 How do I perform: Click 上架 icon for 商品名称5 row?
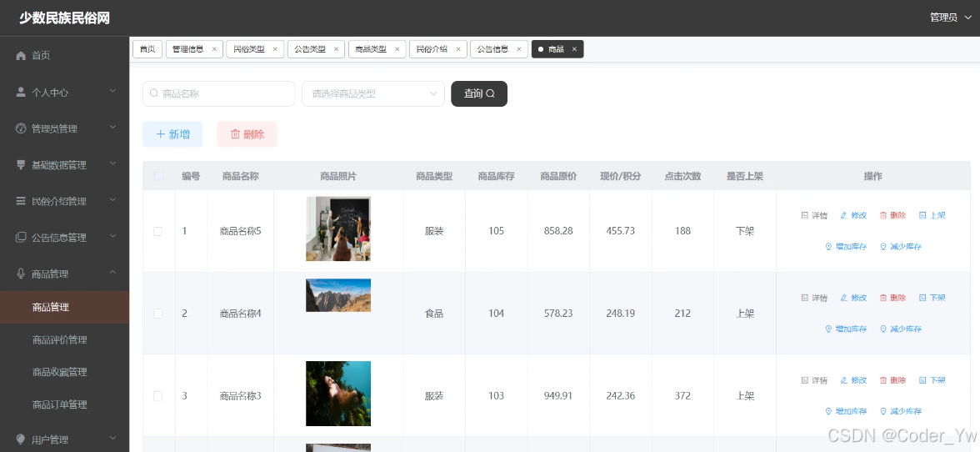tap(922, 215)
